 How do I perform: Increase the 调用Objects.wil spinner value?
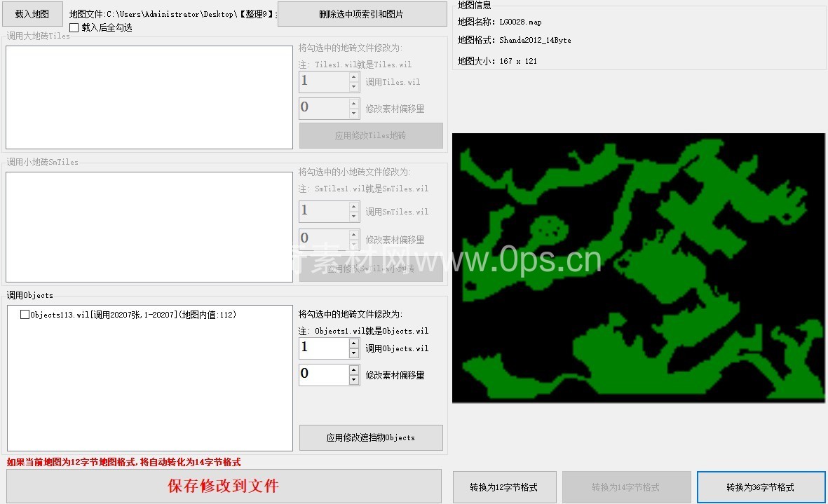(x=354, y=343)
